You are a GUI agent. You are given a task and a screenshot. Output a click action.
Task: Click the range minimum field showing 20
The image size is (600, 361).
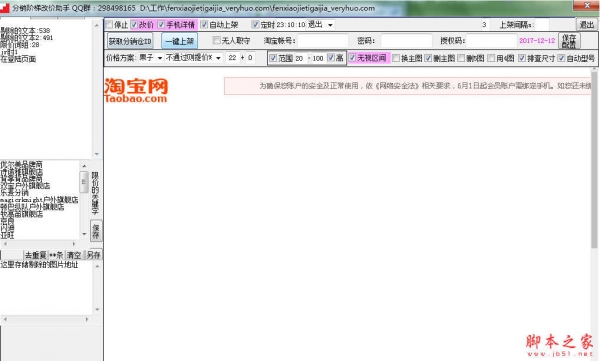pos(300,58)
